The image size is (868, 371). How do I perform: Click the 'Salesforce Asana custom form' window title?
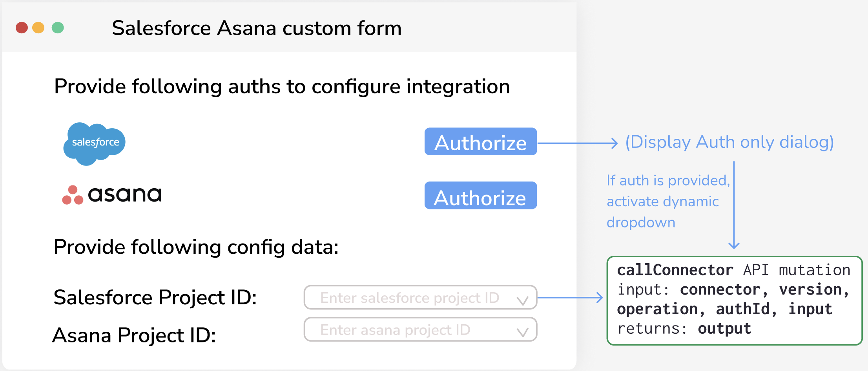click(257, 28)
